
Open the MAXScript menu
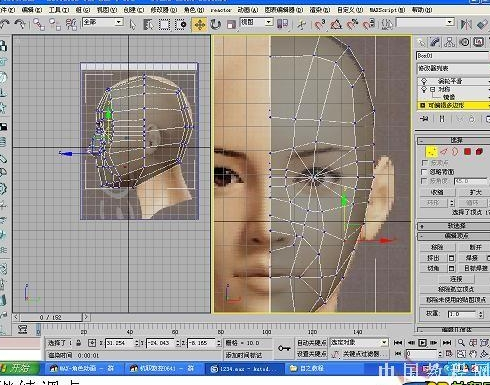(x=387, y=10)
